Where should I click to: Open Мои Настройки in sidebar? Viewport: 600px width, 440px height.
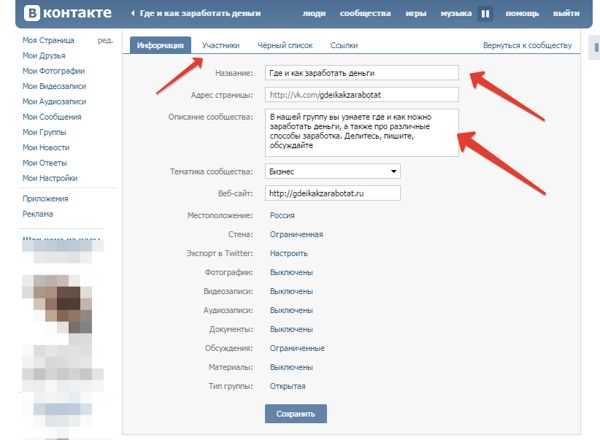click(x=50, y=178)
